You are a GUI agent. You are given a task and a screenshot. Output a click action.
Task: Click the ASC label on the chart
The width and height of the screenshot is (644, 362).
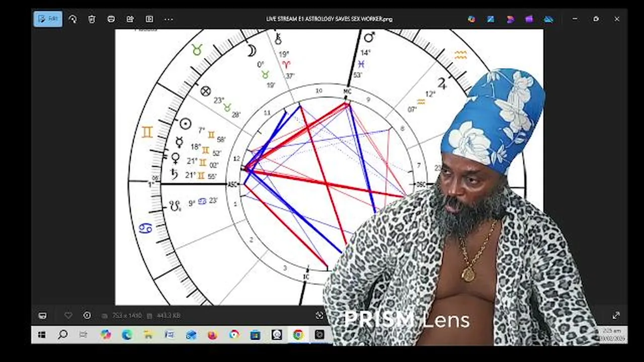click(x=232, y=185)
